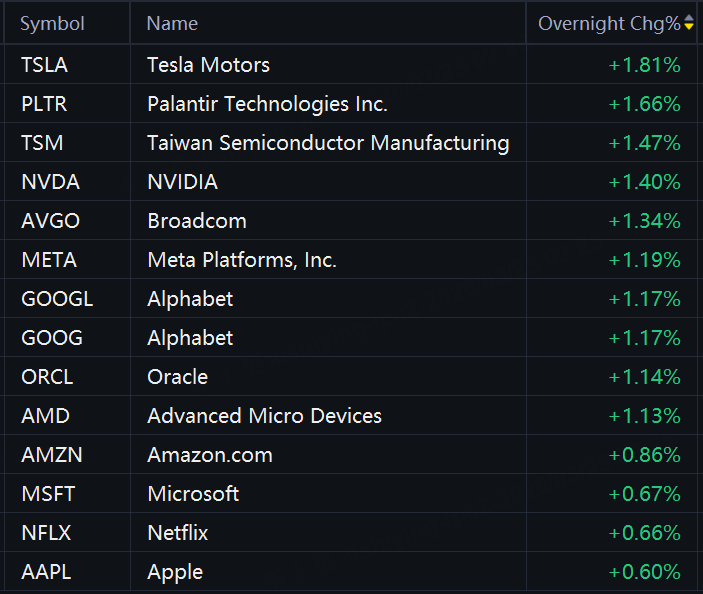The width and height of the screenshot is (703, 594).
Task: Click the Amazon.com name
Action: [x=209, y=455]
